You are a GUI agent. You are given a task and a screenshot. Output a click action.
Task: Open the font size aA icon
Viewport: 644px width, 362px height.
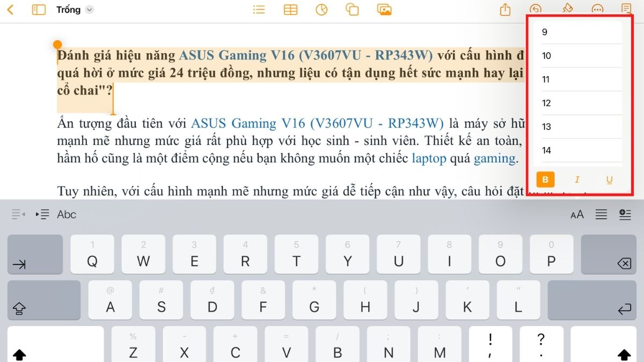pyautogui.click(x=577, y=215)
